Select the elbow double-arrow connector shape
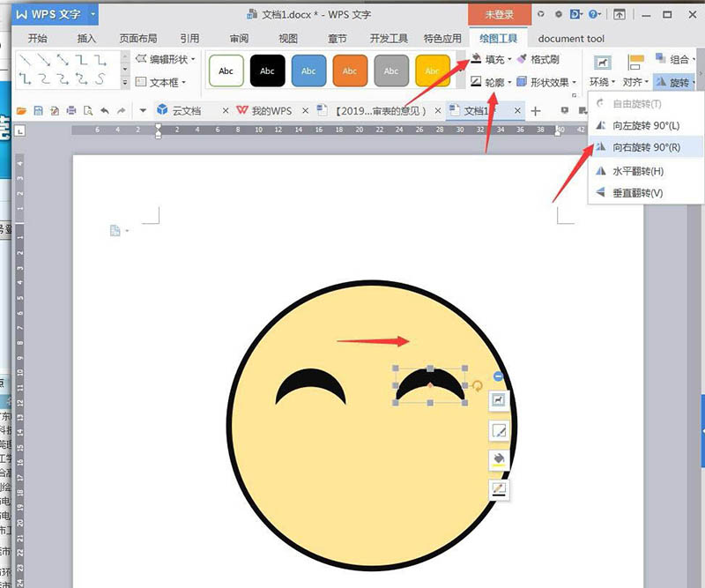705x588 pixels. (x=26, y=79)
